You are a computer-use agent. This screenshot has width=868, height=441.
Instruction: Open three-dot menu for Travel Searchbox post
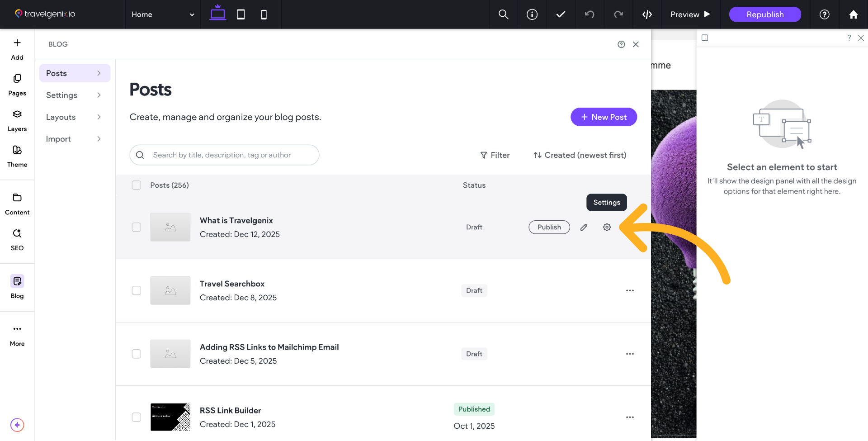pos(630,290)
